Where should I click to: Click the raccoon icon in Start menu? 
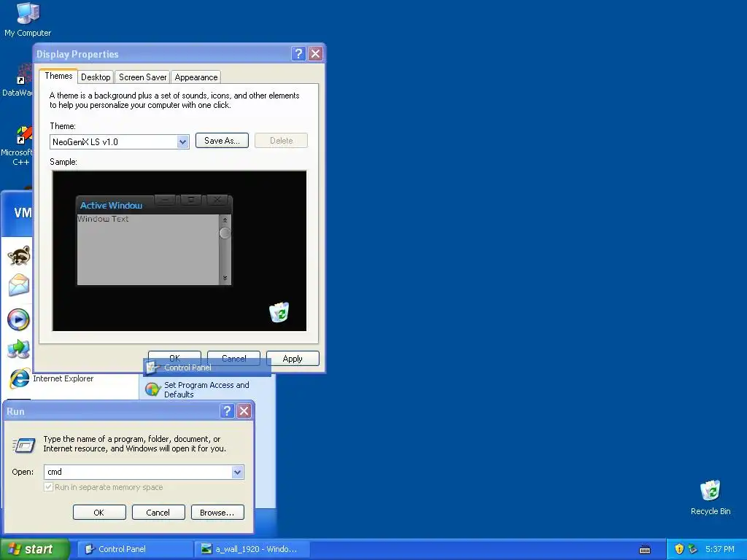(19, 256)
